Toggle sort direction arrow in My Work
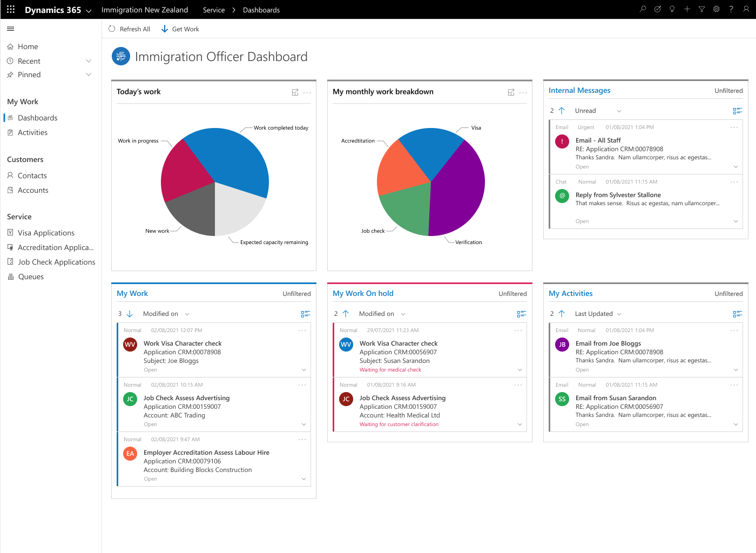Screen dimensions: 756x553 (130, 314)
